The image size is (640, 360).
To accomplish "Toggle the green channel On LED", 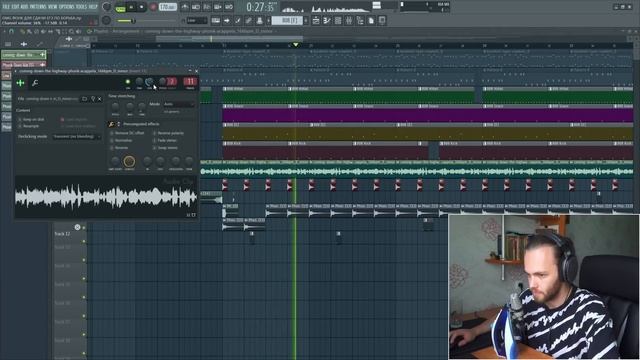I will pyautogui.click(x=128, y=82).
